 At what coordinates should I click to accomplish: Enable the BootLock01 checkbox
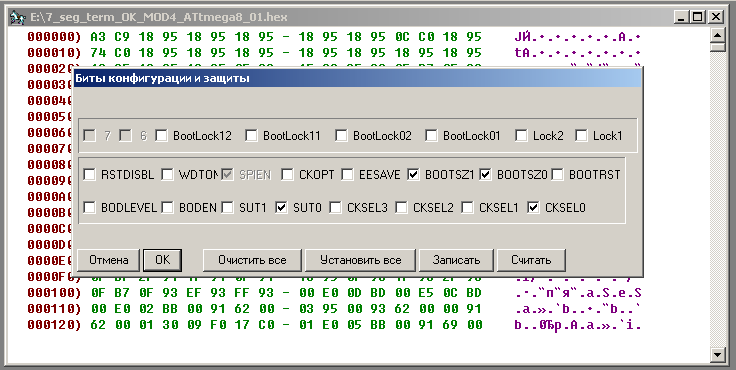[x=431, y=136]
